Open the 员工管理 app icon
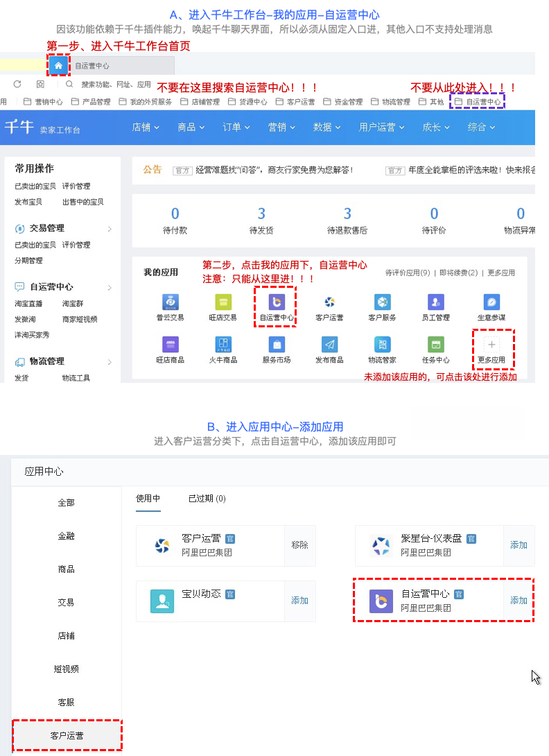Viewport: 549px width, 756px height. click(436, 302)
